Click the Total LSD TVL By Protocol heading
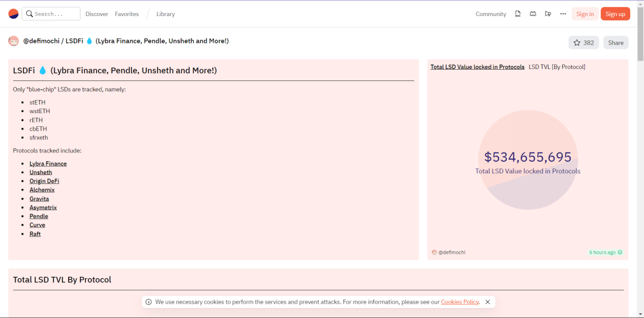 [x=62, y=280]
